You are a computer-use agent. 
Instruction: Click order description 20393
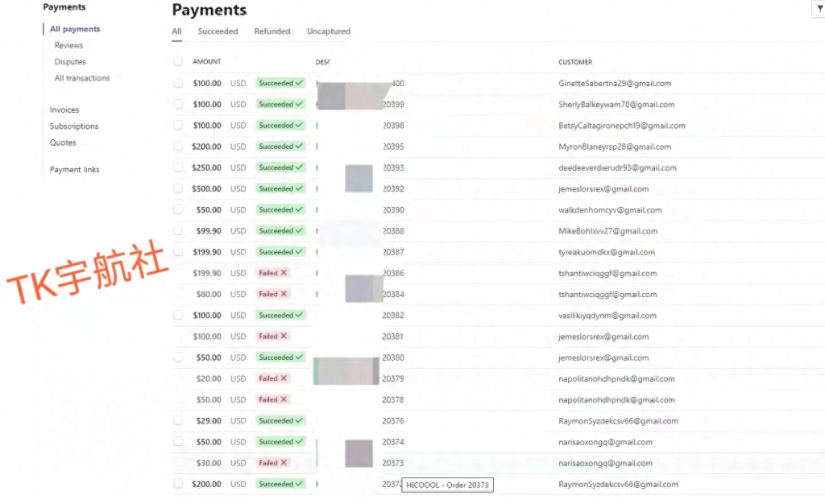(x=393, y=167)
